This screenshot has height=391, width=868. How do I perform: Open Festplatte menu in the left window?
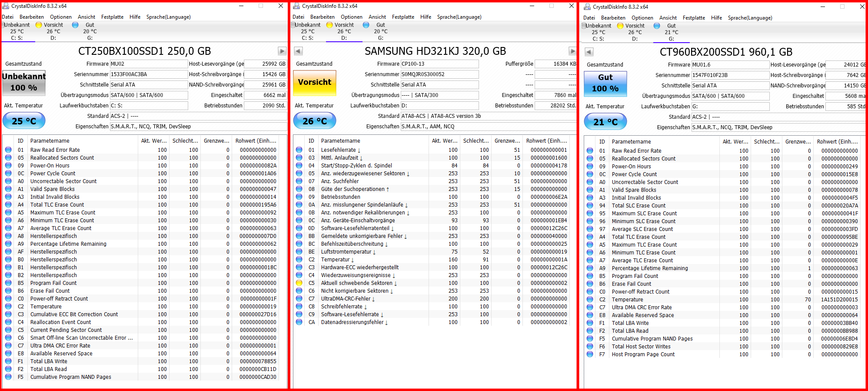tap(112, 17)
